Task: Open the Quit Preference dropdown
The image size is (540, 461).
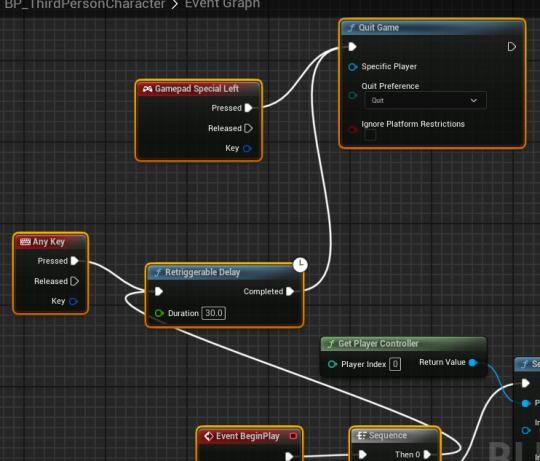Action: coord(425,100)
